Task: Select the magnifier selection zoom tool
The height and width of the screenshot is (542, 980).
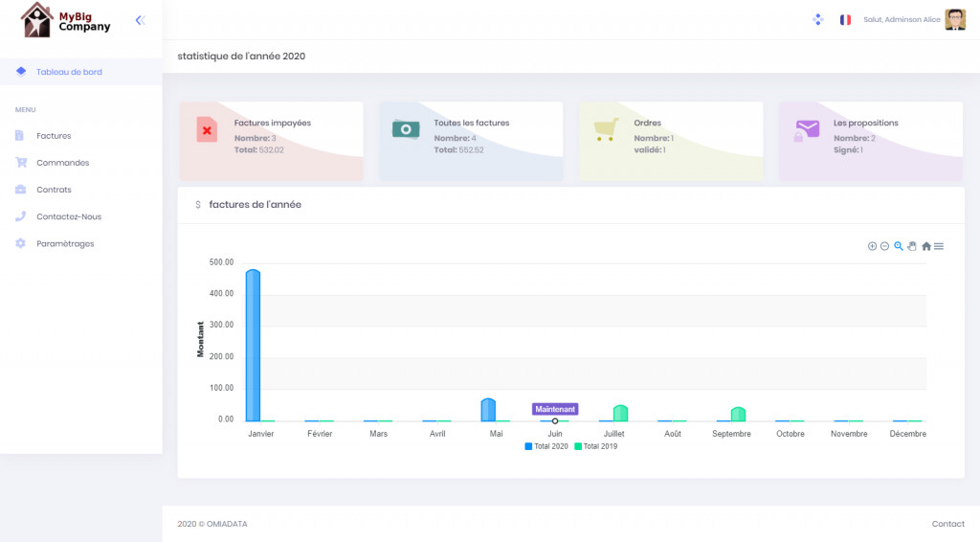Action: coord(899,246)
